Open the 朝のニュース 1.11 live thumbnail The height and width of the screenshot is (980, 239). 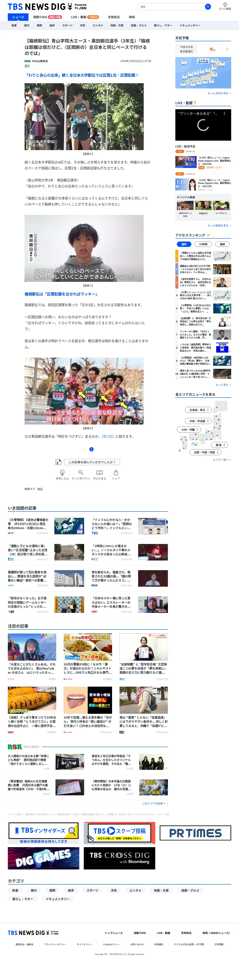click(x=186, y=184)
